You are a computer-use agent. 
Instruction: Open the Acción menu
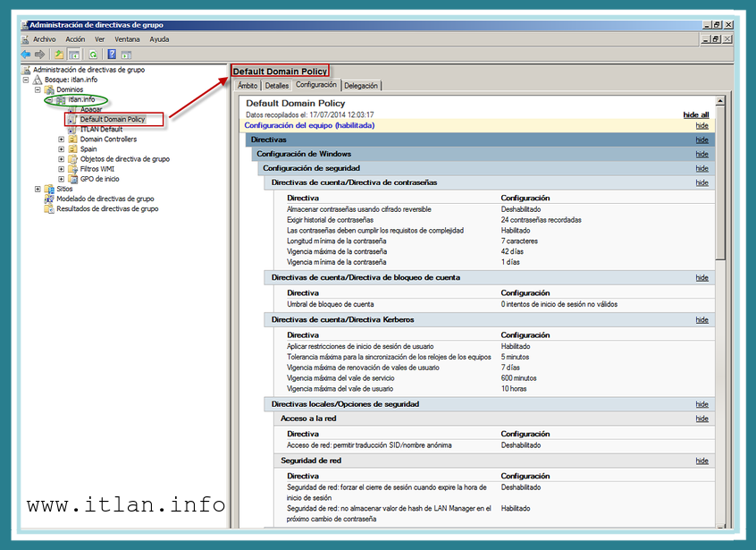(75, 39)
